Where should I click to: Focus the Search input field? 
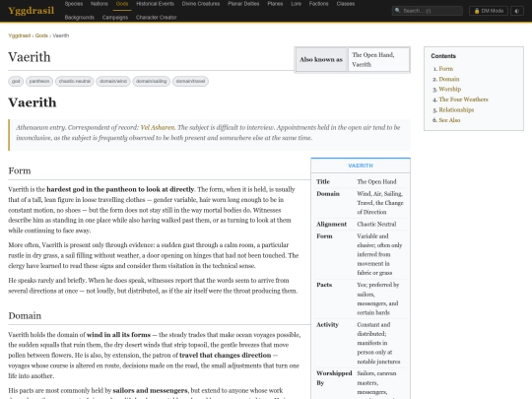tap(428, 11)
